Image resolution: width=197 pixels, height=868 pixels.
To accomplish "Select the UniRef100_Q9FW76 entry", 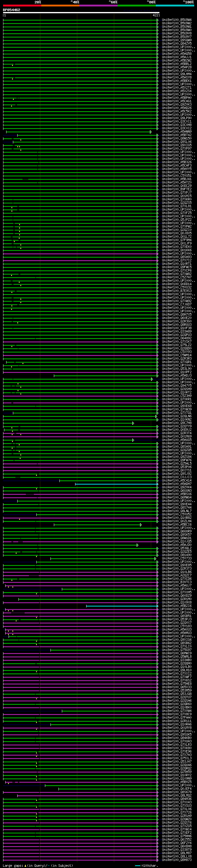I will coord(177,460).
